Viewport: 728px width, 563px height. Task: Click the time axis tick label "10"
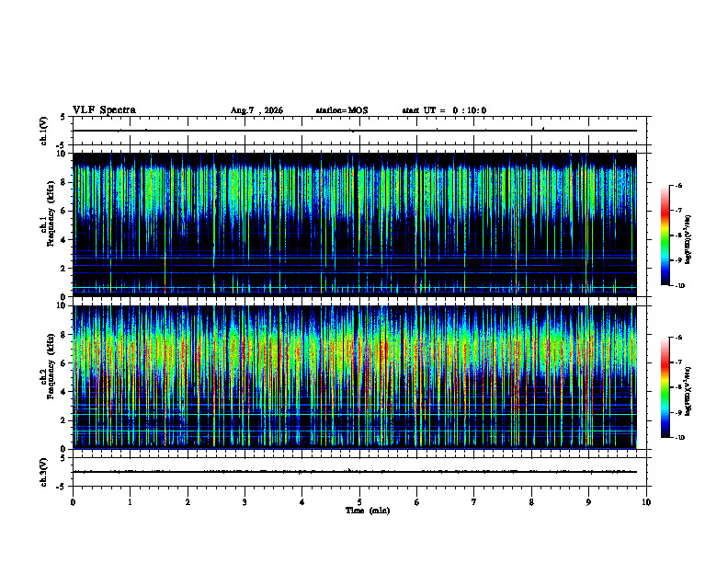[646, 502]
